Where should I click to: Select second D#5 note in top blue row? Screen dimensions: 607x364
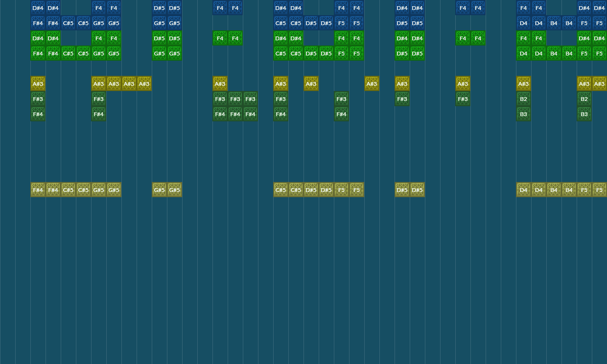(175, 8)
